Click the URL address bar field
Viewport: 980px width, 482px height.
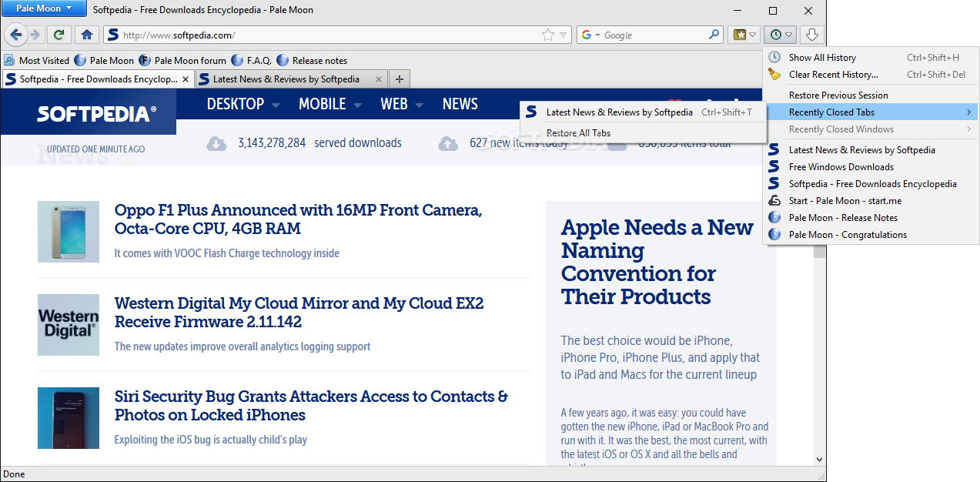tap(331, 35)
